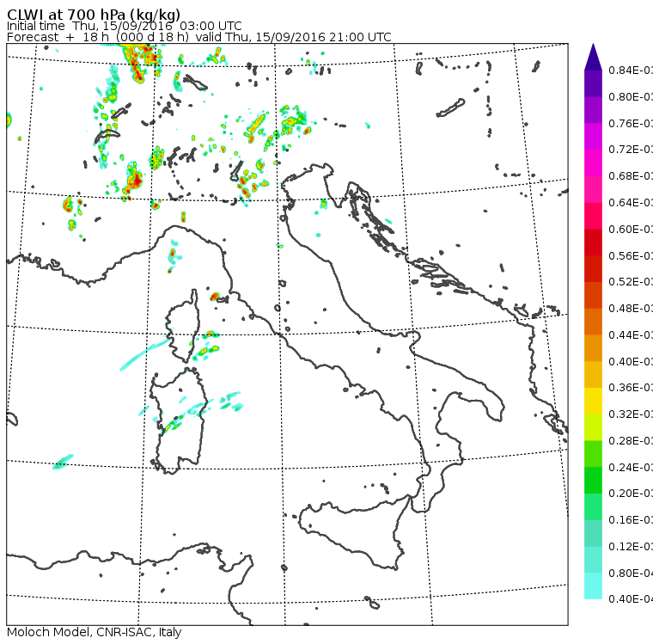Click inside the Corsica island outline
Image resolution: width=653 pixels, height=644 pixels.
pyautogui.click(x=183, y=328)
